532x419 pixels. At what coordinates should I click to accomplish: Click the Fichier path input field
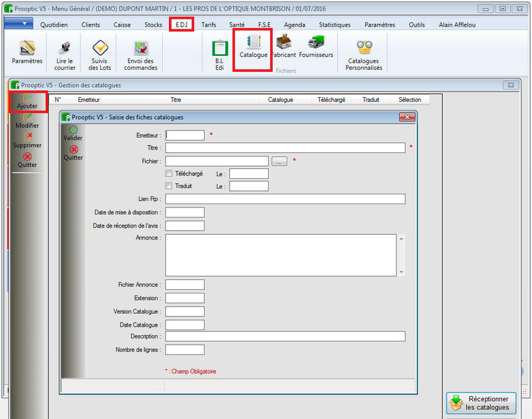coord(217,161)
